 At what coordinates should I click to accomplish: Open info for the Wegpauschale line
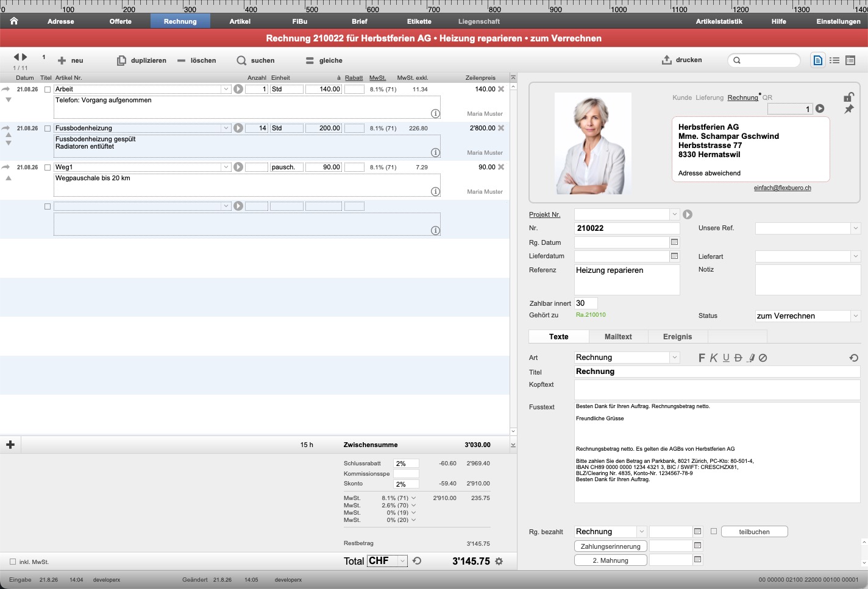click(x=435, y=191)
